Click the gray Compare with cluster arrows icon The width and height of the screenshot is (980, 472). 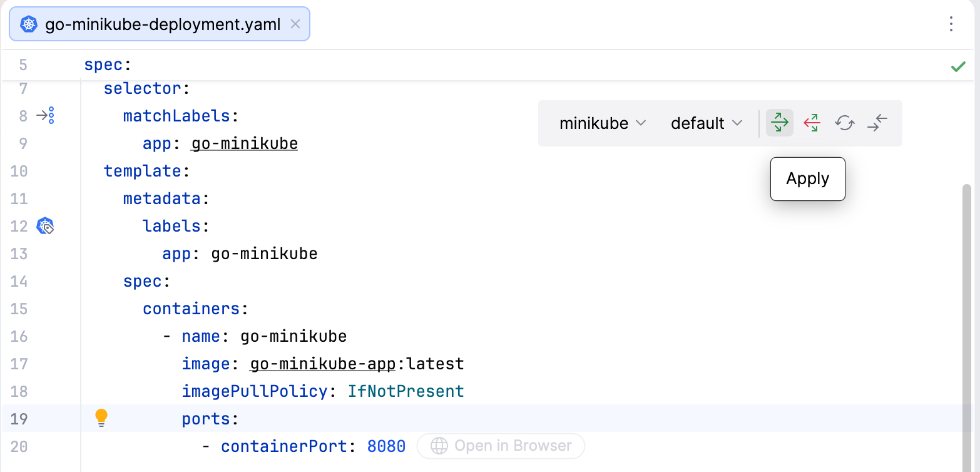877,123
